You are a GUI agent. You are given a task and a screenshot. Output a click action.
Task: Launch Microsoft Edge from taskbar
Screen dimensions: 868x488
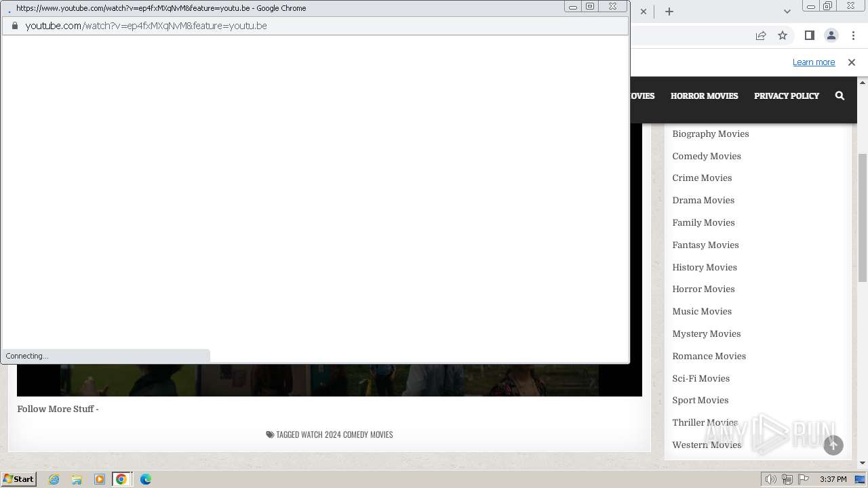tap(145, 479)
